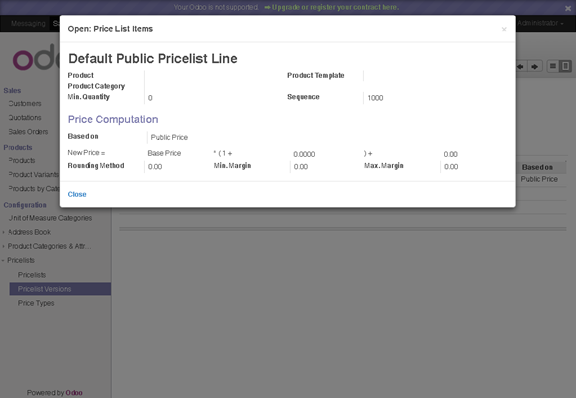Click Public Price cell in background table
The width and height of the screenshot is (576, 398).
point(539,179)
